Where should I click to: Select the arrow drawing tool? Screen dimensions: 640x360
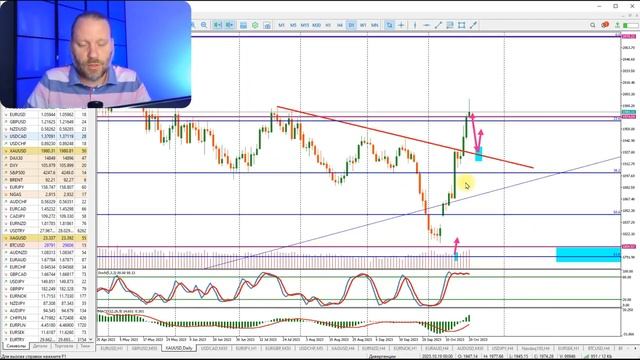473,25
